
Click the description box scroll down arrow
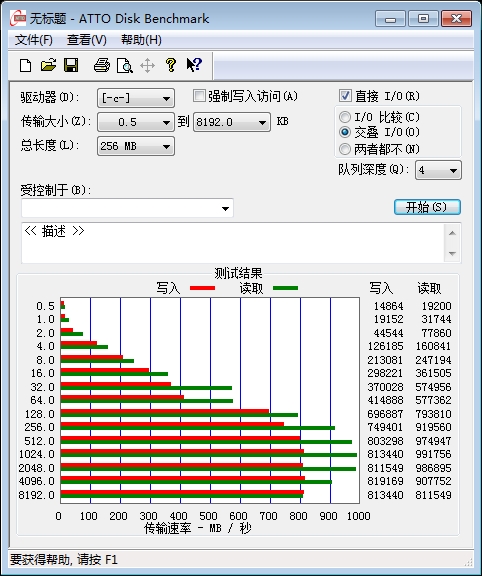pos(452,253)
